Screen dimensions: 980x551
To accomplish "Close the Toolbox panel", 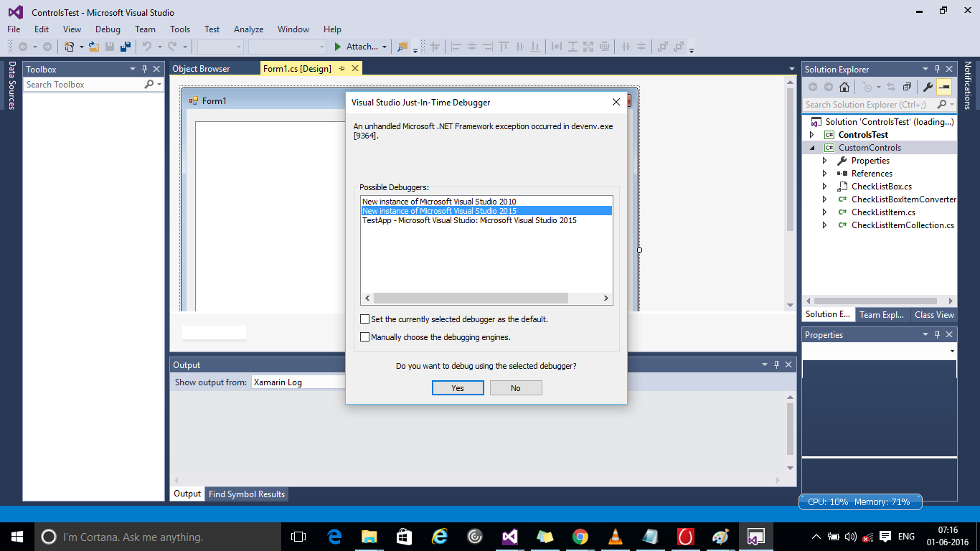I will (x=156, y=70).
